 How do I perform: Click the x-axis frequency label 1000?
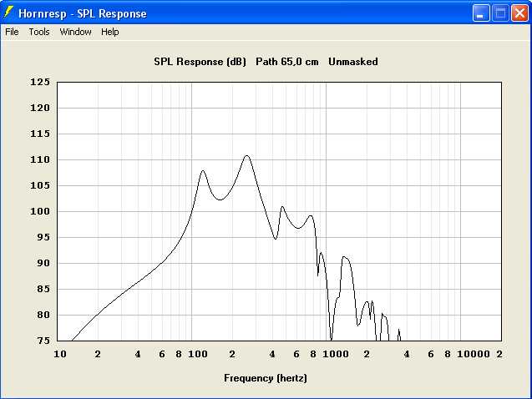pos(336,354)
